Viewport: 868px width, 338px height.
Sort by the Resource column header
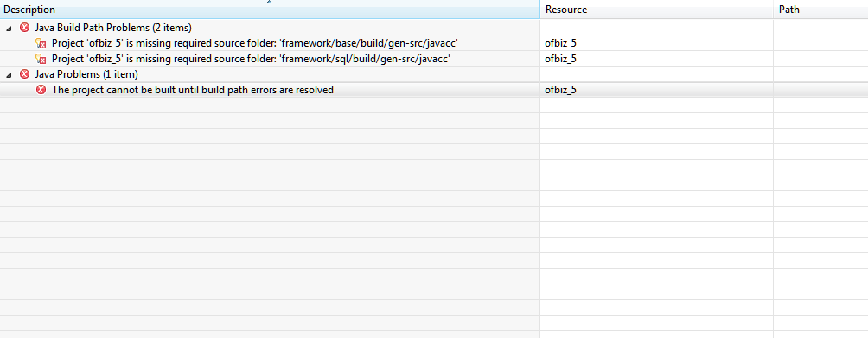coord(656,10)
